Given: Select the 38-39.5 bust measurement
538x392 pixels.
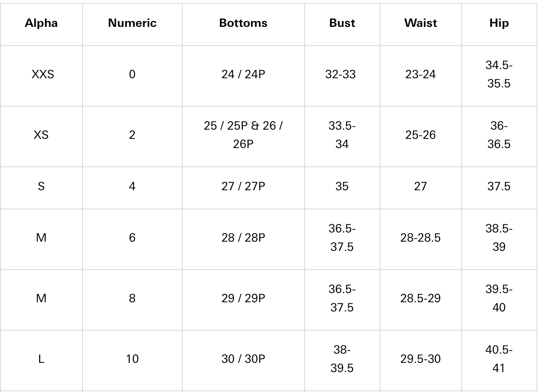Looking at the screenshot, I should [342, 359].
